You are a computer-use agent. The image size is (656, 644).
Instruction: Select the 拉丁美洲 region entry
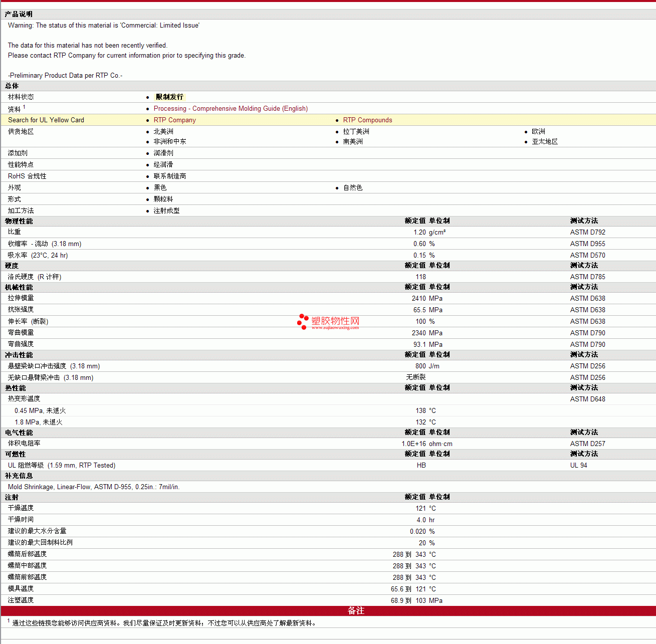pyautogui.click(x=356, y=132)
